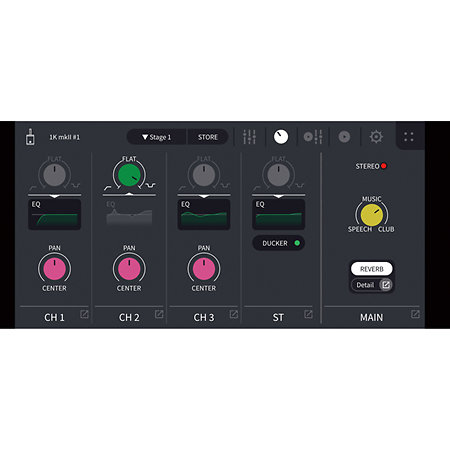Viewport: 450px width, 450px height.
Task: Adjust the CH 1 tone knob
Action: (55, 175)
